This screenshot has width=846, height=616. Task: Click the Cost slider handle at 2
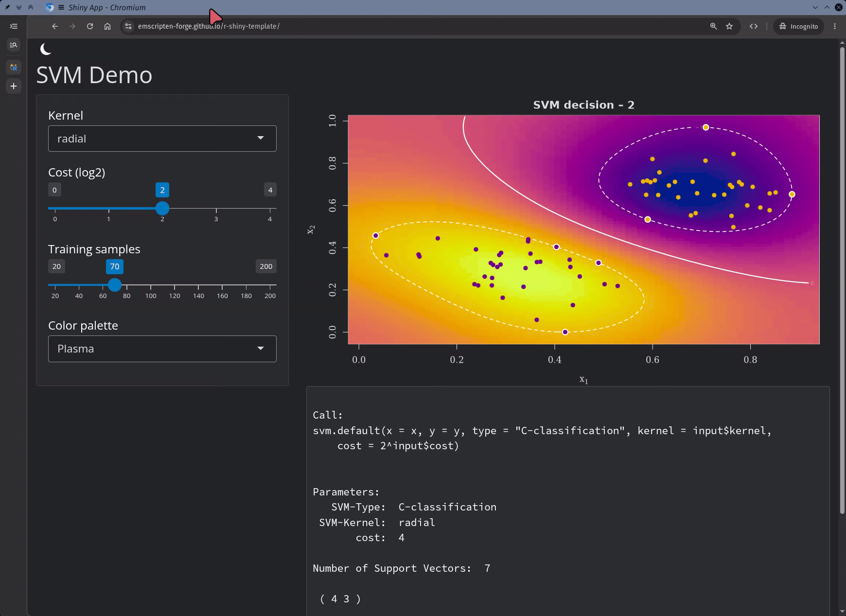[162, 208]
